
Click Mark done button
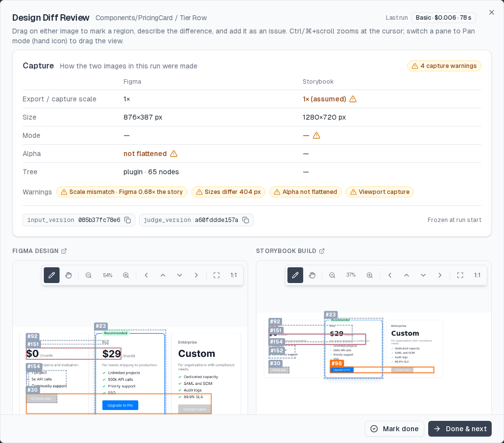point(394,429)
